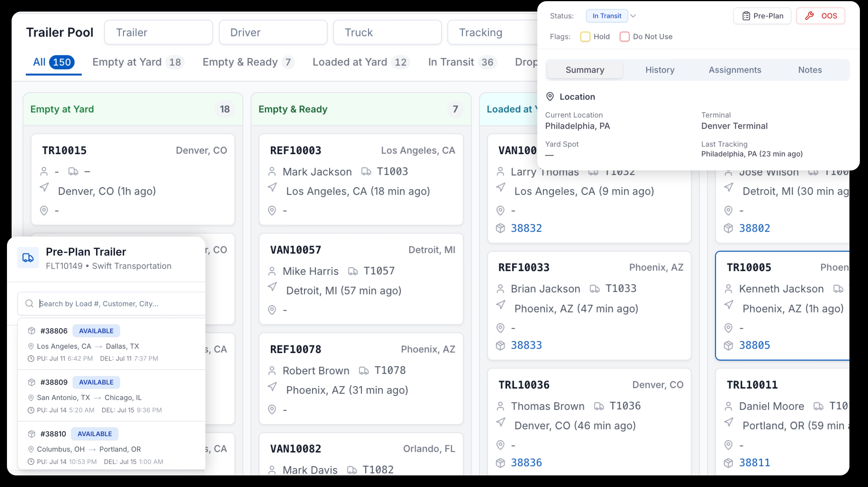Click the truck icon beside T1003

tap(366, 172)
